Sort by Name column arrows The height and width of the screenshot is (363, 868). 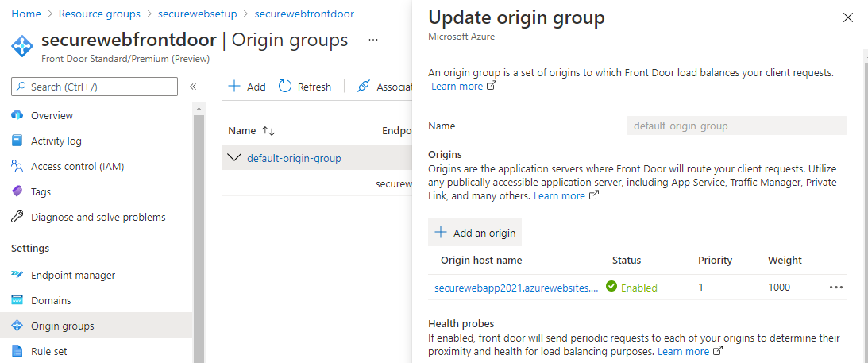268,131
